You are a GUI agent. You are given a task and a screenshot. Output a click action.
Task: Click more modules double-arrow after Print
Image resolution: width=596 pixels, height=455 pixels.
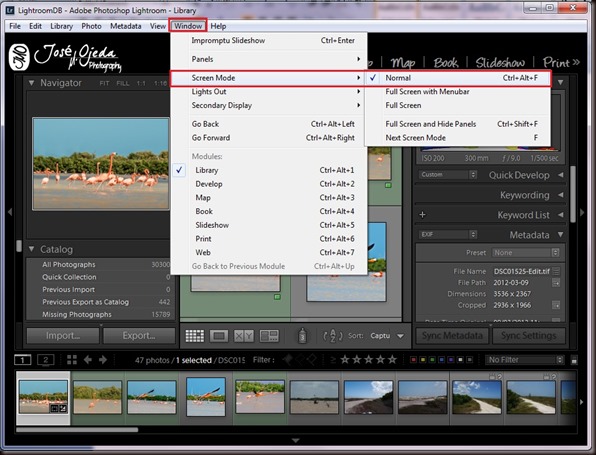pyautogui.click(x=576, y=62)
